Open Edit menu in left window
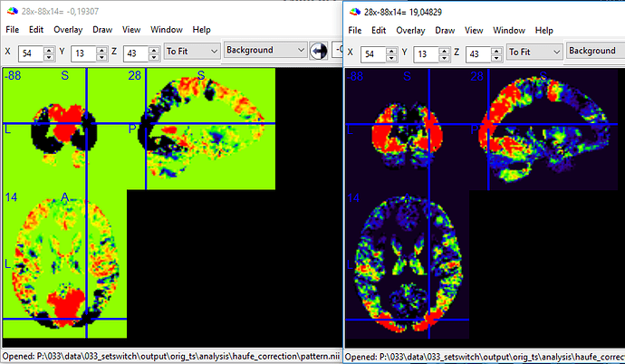 tap(36, 30)
